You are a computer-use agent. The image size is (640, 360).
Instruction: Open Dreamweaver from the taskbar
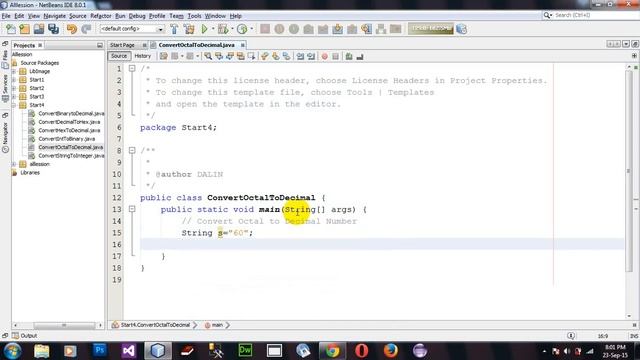point(245,351)
